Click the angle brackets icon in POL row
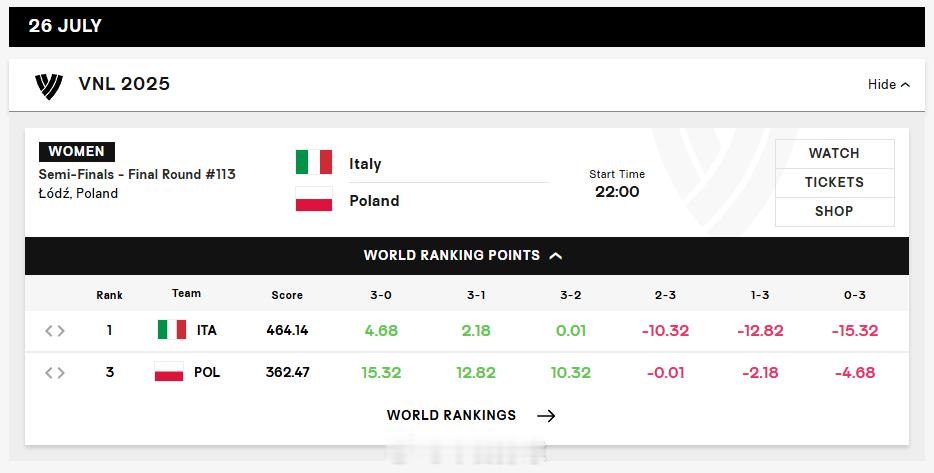 (x=55, y=373)
